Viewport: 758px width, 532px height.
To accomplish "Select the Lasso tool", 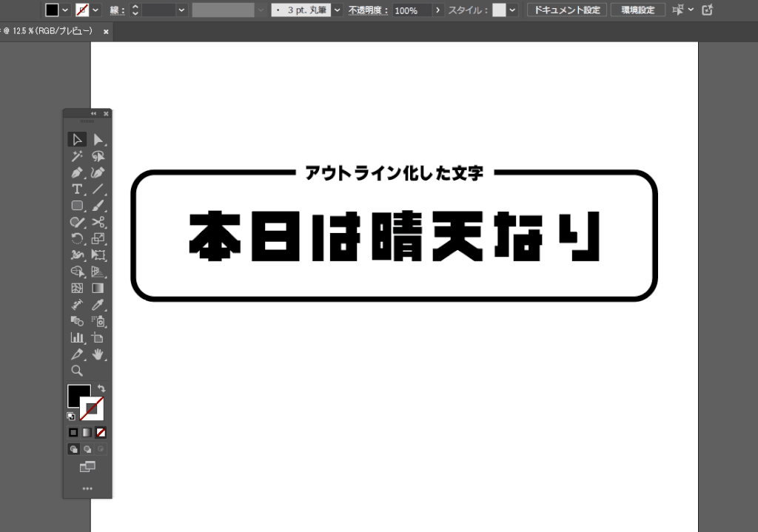I will pyautogui.click(x=98, y=156).
